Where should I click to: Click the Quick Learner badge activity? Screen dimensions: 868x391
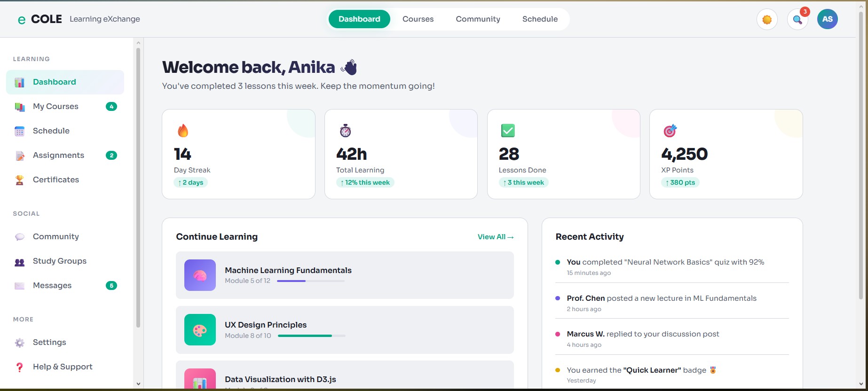(672, 375)
